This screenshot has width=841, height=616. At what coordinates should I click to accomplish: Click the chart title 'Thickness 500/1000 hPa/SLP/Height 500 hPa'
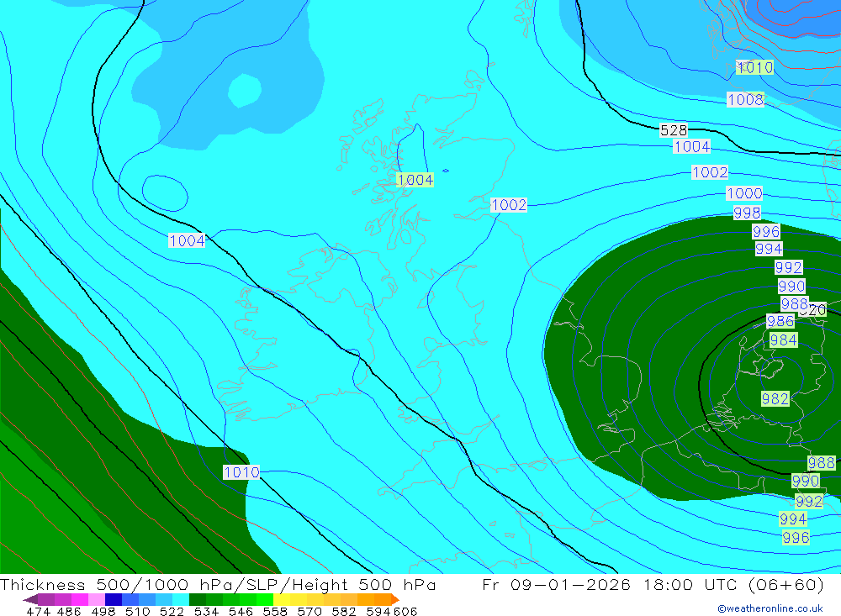[x=218, y=584]
